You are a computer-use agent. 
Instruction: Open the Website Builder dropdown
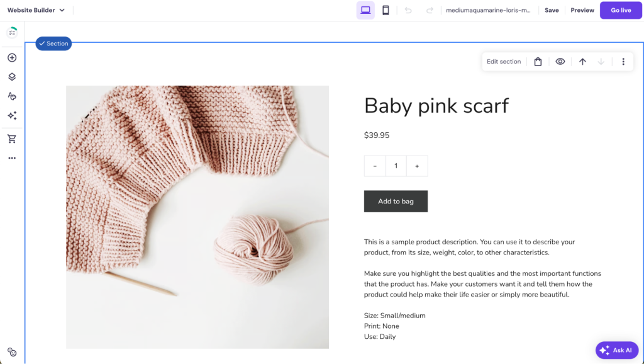[35, 10]
